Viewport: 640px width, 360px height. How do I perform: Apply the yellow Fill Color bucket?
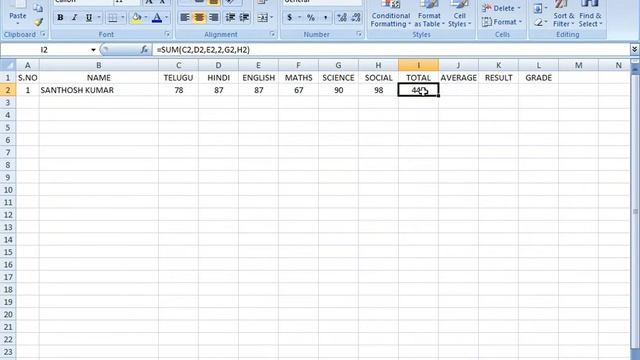pyautogui.click(x=136, y=18)
